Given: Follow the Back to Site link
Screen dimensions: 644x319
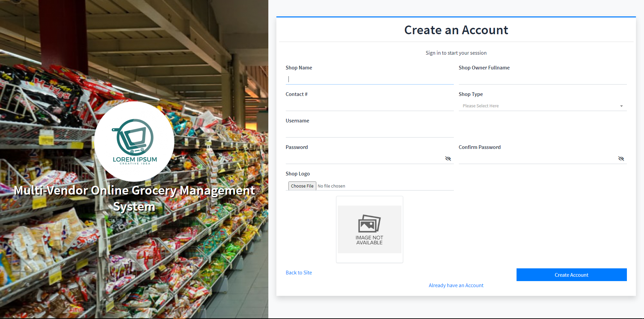Looking at the screenshot, I should click(x=299, y=273).
